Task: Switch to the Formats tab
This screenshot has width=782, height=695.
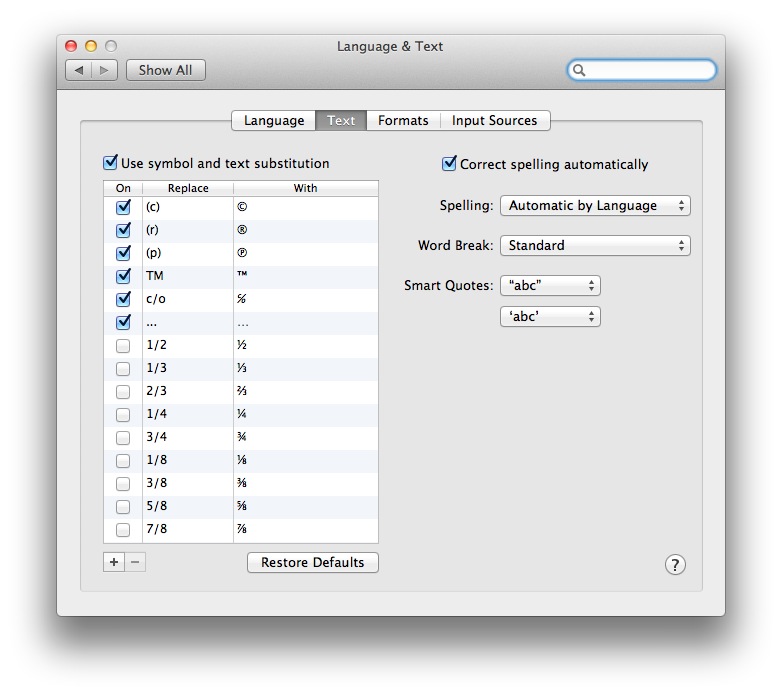Action: (x=403, y=120)
